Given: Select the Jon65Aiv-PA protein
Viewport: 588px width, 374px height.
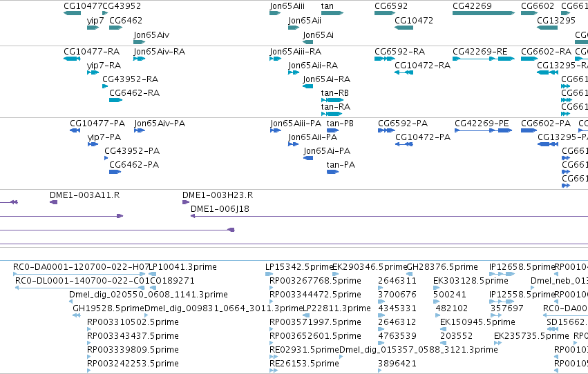Looking at the screenshot, I should click(139, 130).
